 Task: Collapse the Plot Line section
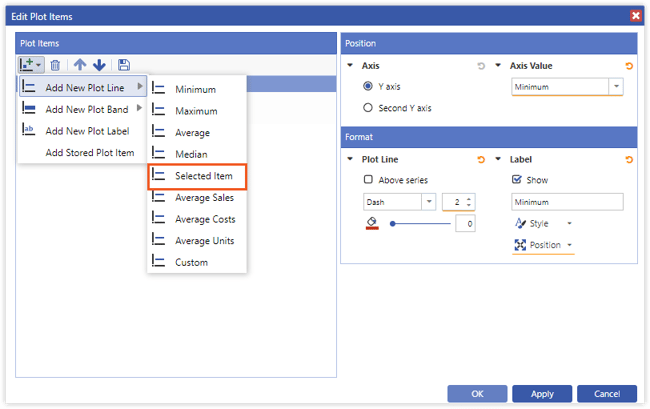[x=350, y=159]
